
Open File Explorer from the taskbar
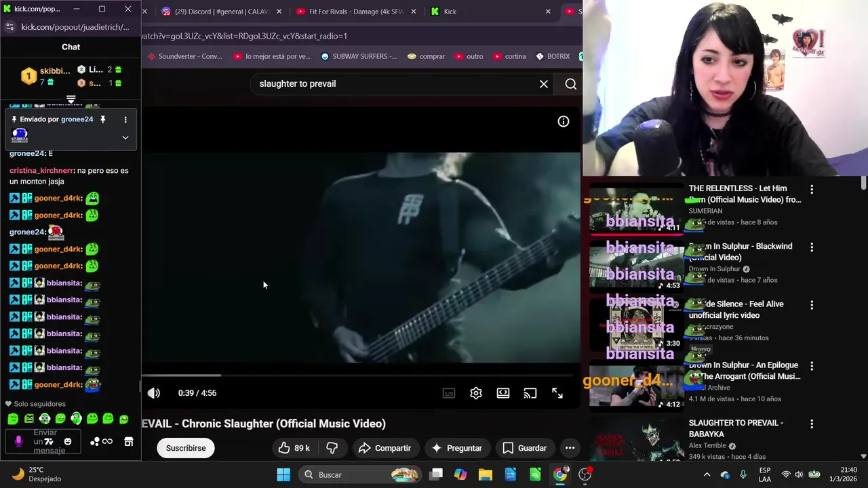pos(486,474)
